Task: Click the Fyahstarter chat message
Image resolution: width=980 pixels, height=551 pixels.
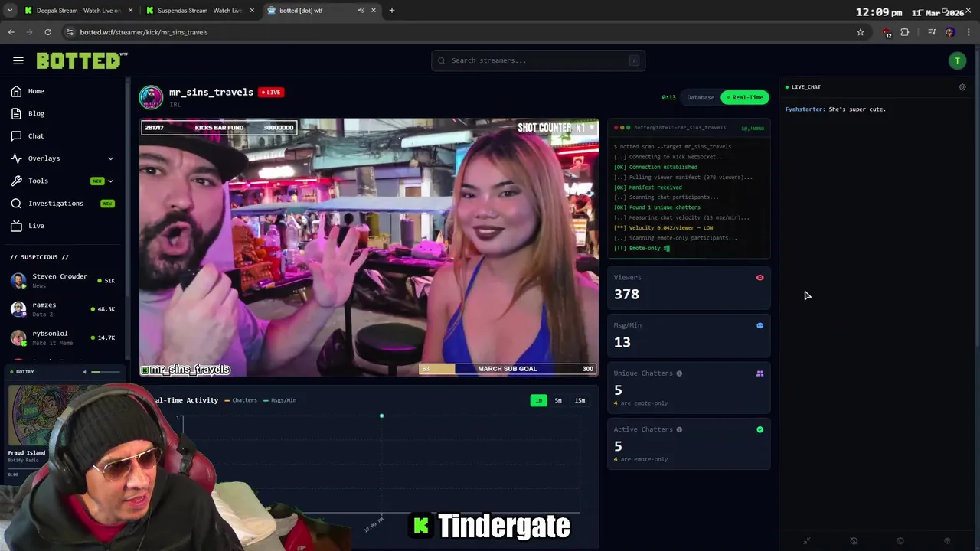Action: 835,109
